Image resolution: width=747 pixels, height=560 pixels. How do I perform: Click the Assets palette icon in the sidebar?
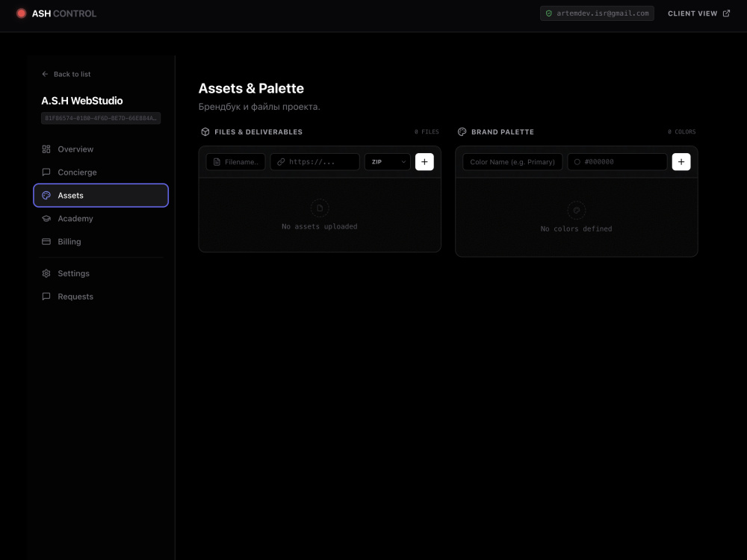click(46, 195)
